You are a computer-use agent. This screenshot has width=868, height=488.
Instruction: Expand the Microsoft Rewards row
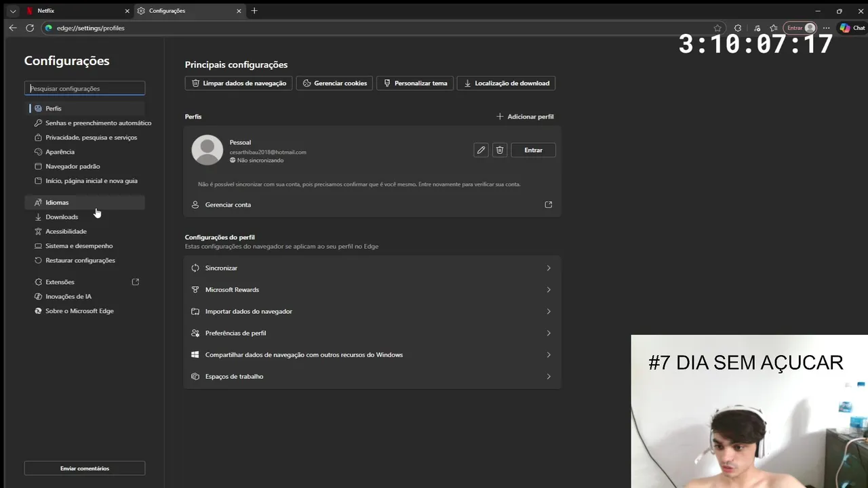coord(372,290)
